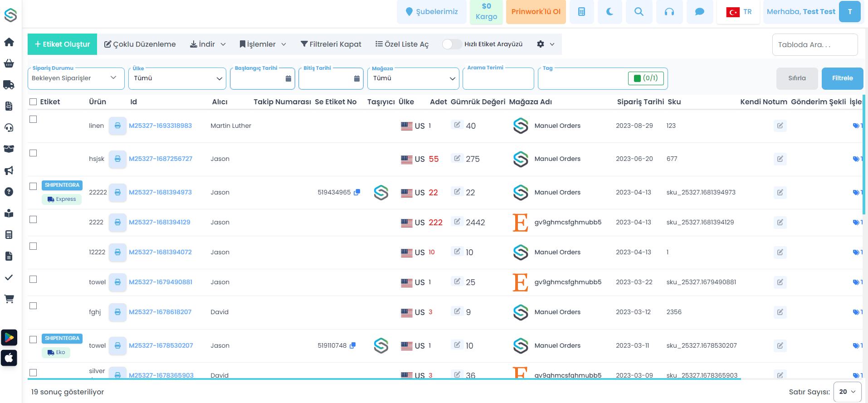Edit customs value 40 for Martin Luther order

point(457,125)
